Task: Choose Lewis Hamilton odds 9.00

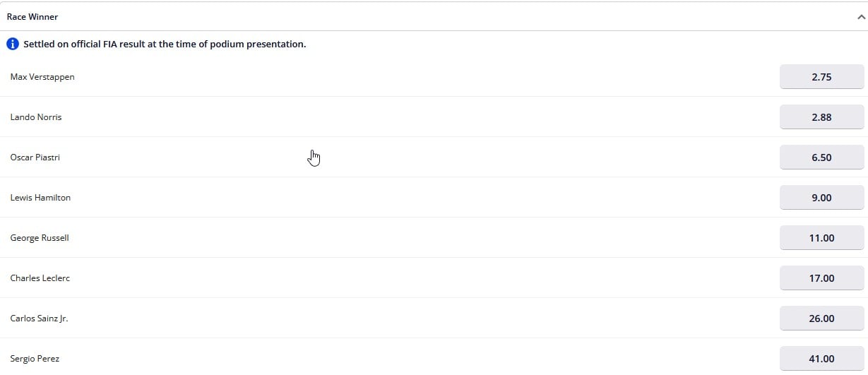Action: 821,198
